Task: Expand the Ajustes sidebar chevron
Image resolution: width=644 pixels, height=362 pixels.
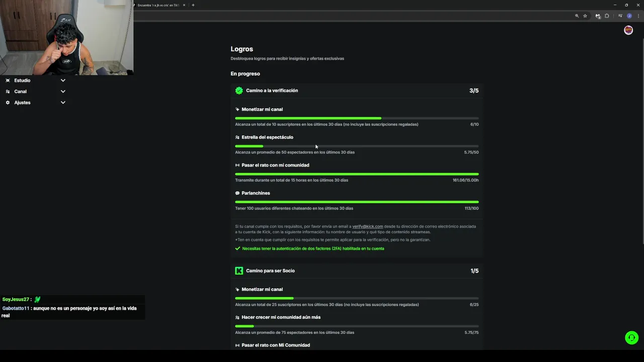Action: click(63, 103)
